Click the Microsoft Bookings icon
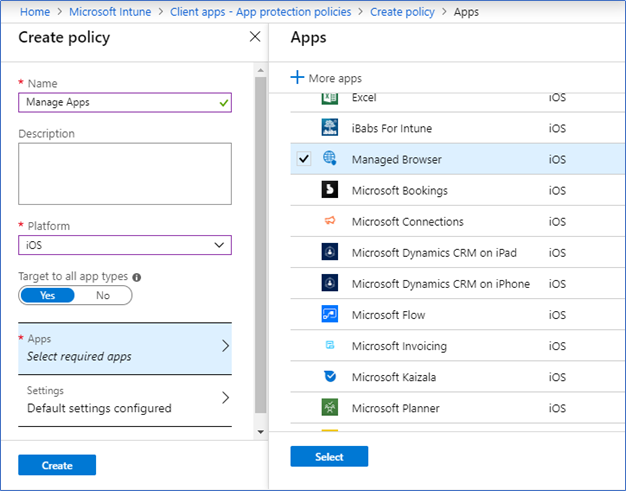The height and width of the screenshot is (491, 626). (x=330, y=190)
